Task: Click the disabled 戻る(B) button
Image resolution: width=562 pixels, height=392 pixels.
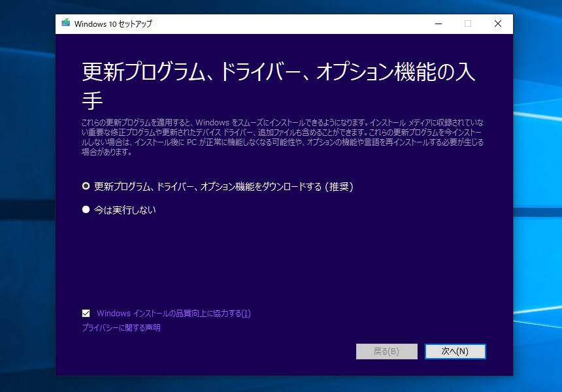Action: click(386, 351)
